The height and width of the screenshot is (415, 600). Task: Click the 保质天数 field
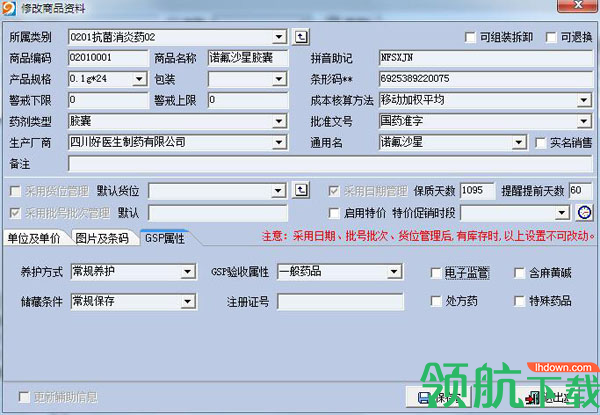tap(477, 190)
